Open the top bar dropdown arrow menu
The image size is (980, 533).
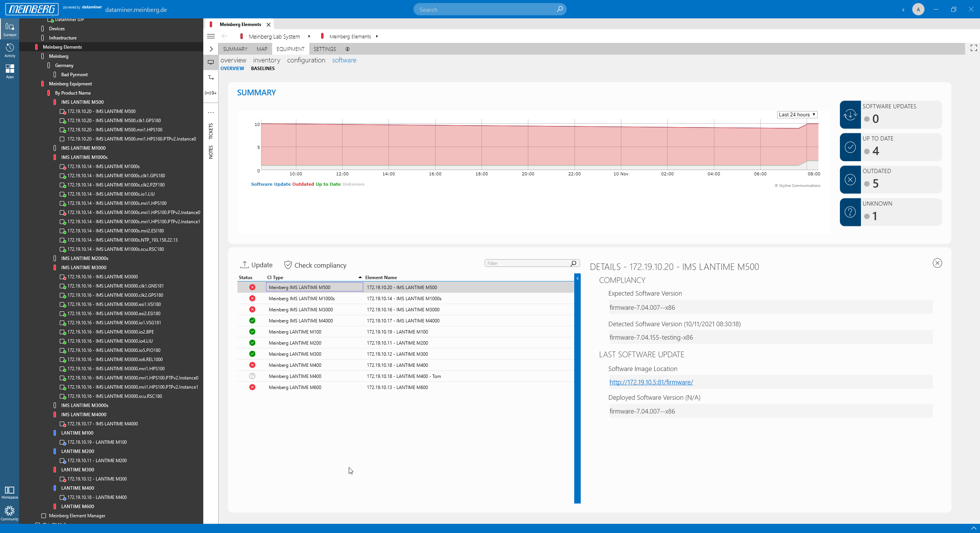[x=903, y=10]
